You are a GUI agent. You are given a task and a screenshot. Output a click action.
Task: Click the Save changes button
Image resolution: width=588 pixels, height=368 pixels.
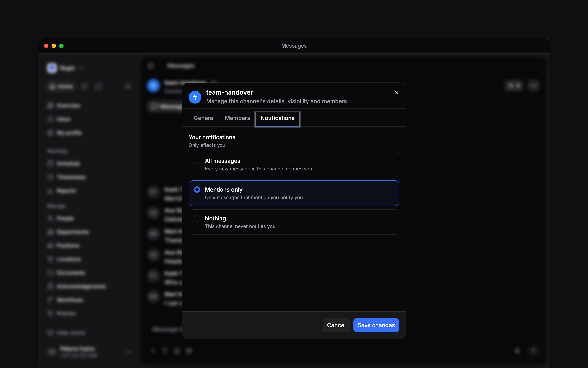376,325
